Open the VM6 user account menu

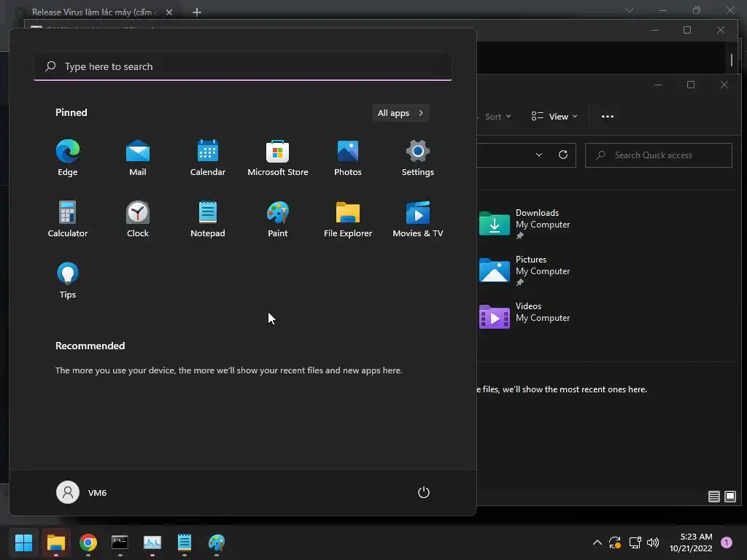(82, 492)
